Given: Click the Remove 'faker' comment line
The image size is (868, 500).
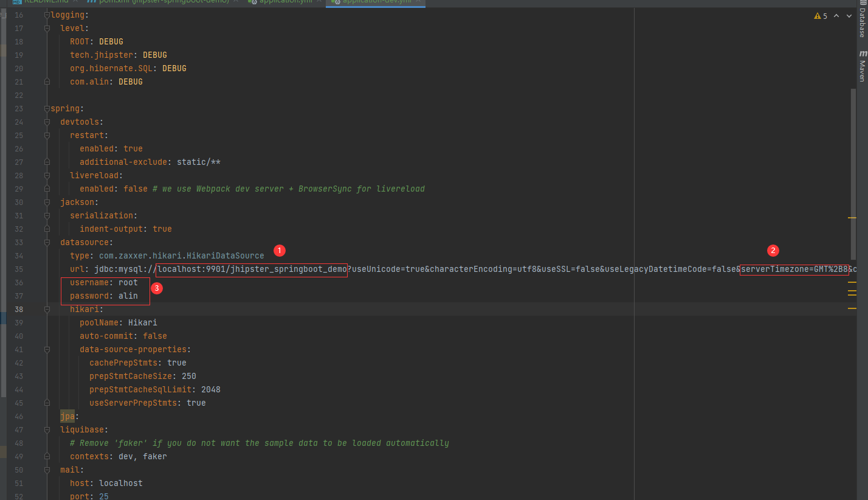Looking at the screenshot, I should point(259,443).
